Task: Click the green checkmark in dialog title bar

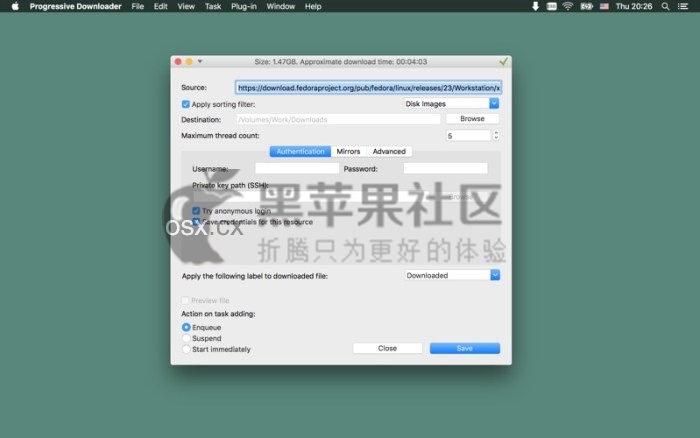Action: click(x=503, y=62)
